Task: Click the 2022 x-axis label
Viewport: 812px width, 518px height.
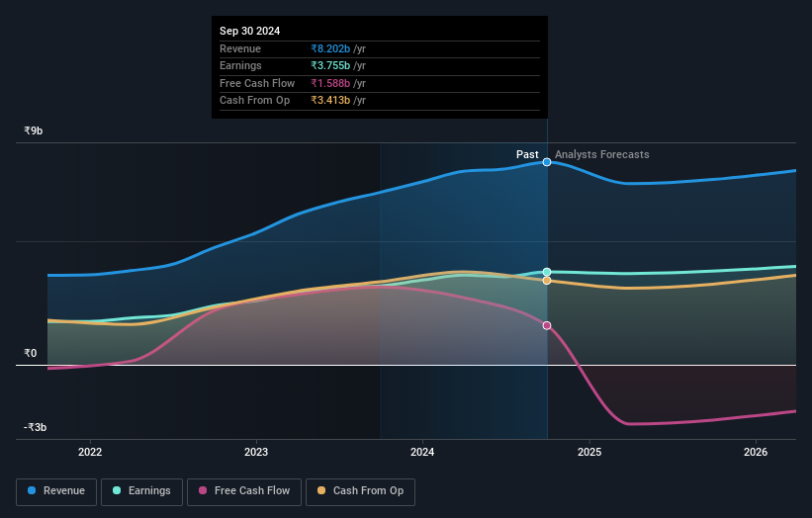Action: pos(90,452)
